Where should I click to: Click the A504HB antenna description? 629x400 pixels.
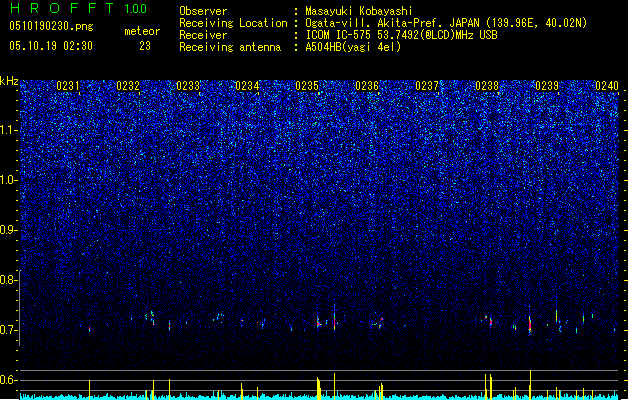point(353,47)
